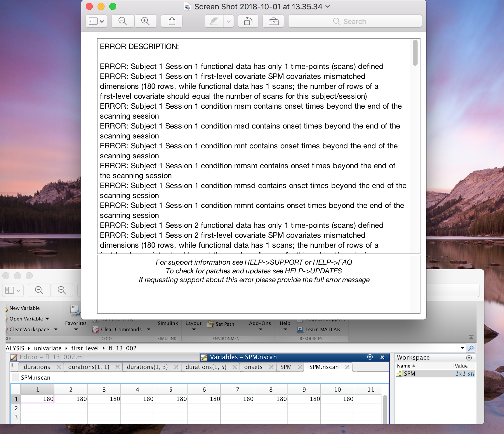The image size is (504, 434).
Task: Expand the highlight color dropdown arrow
Action: point(229,21)
